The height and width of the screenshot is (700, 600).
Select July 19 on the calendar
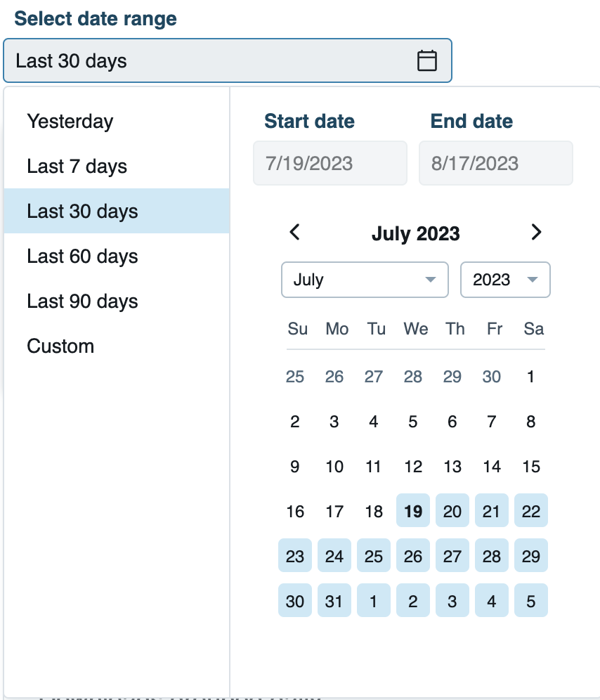pos(412,511)
